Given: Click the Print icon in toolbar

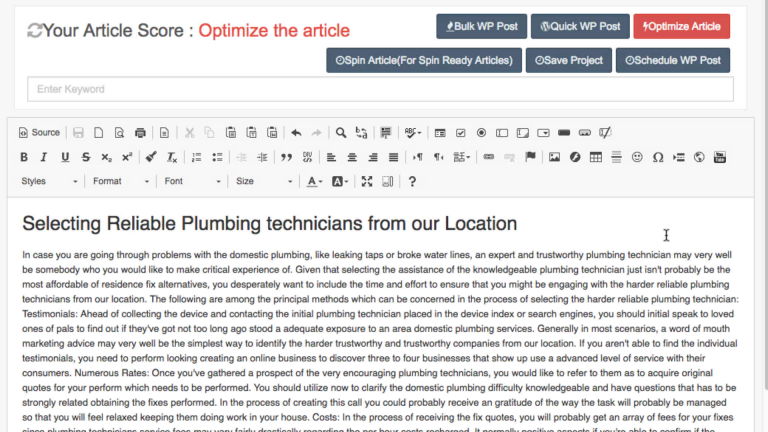Looking at the screenshot, I should coord(140,132).
